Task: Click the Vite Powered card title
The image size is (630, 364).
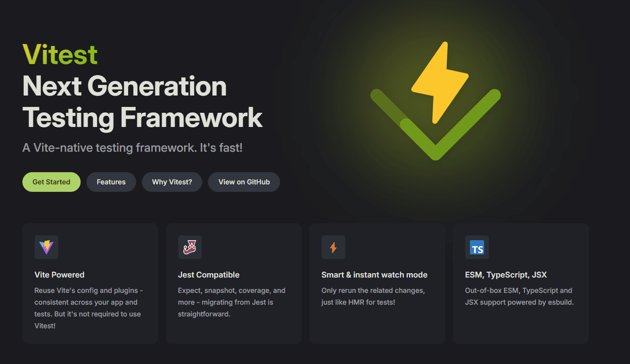Action: pyautogui.click(x=59, y=275)
